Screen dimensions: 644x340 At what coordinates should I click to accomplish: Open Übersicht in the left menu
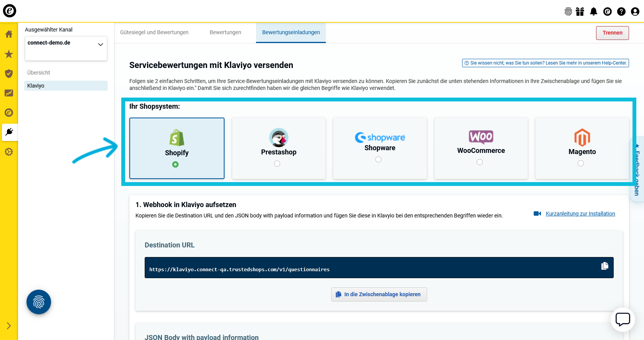tap(38, 73)
